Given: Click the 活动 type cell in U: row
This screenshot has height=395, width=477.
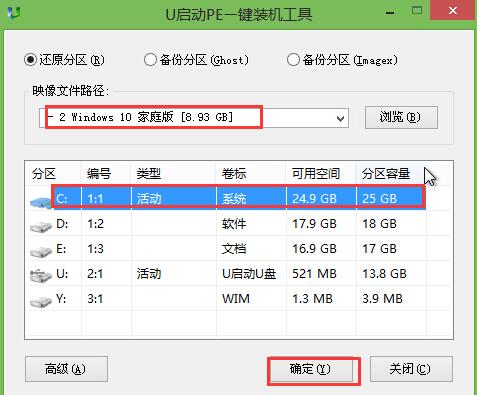Looking at the screenshot, I should 149,274.
